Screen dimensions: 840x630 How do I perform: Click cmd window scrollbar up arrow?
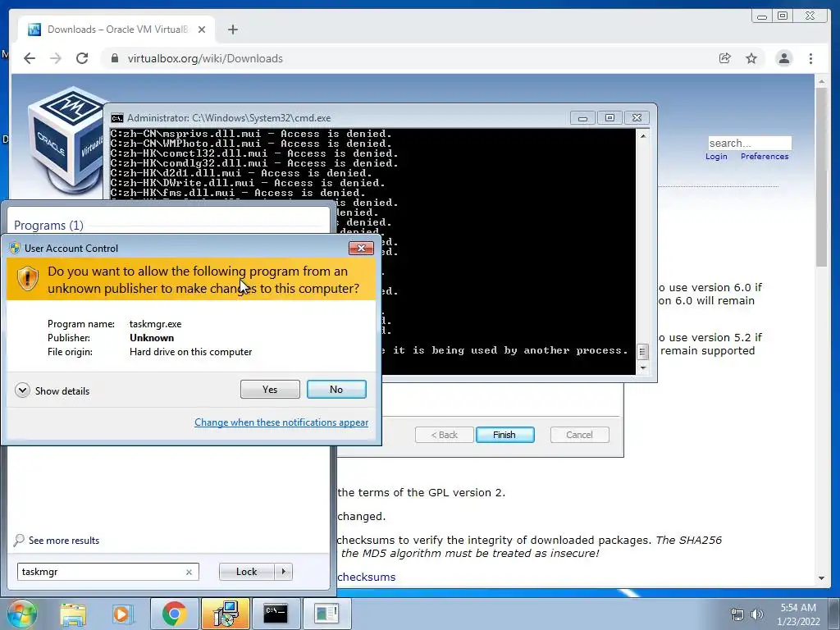click(x=643, y=135)
